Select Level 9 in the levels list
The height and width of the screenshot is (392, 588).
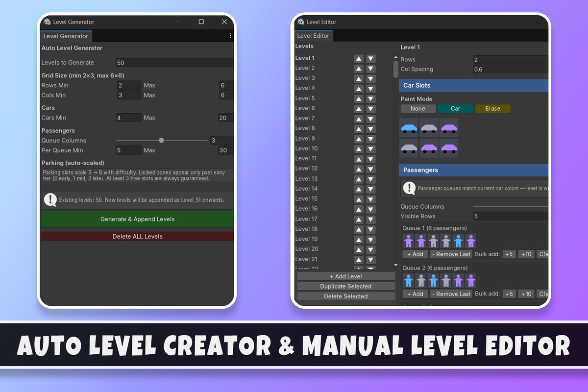305,139
